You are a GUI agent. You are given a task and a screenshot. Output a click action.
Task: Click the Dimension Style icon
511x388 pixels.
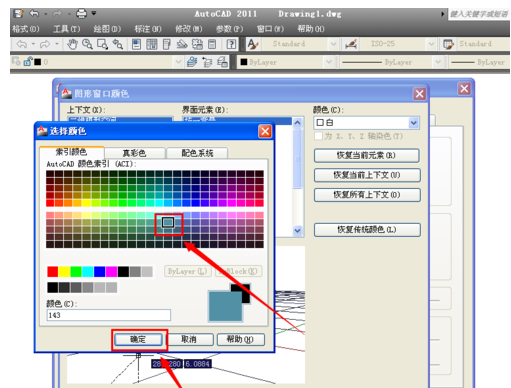coord(351,44)
